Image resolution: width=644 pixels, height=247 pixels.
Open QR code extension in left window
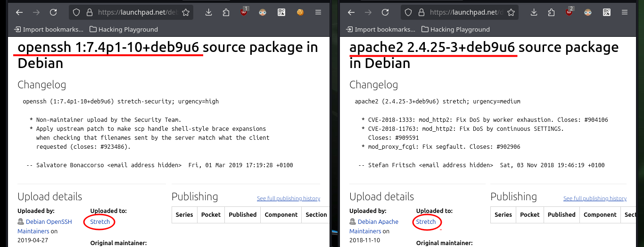281,12
